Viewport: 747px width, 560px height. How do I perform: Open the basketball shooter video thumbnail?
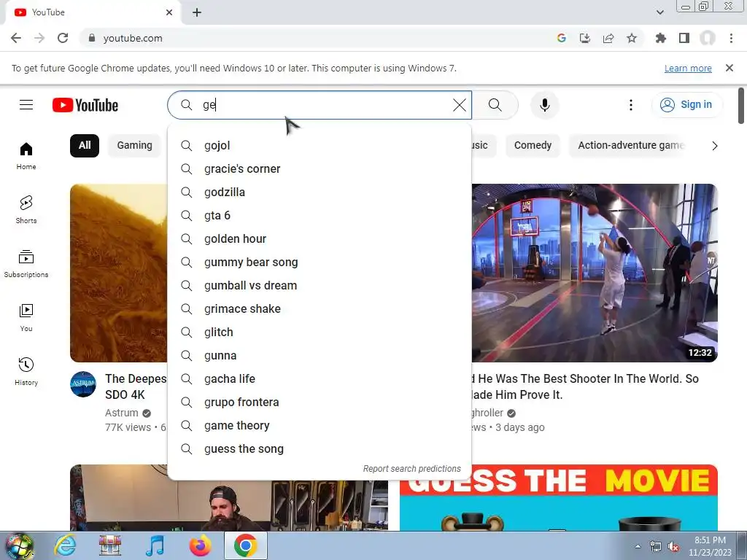click(595, 273)
